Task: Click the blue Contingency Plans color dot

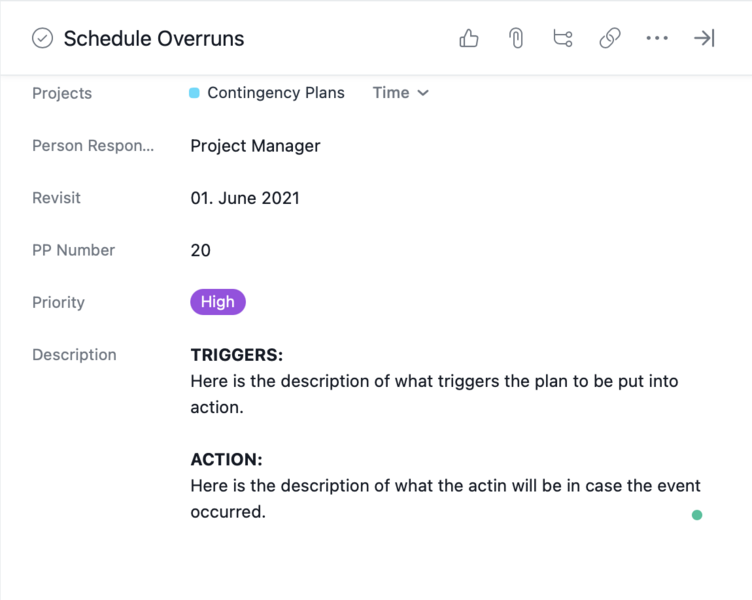Action: (x=194, y=93)
